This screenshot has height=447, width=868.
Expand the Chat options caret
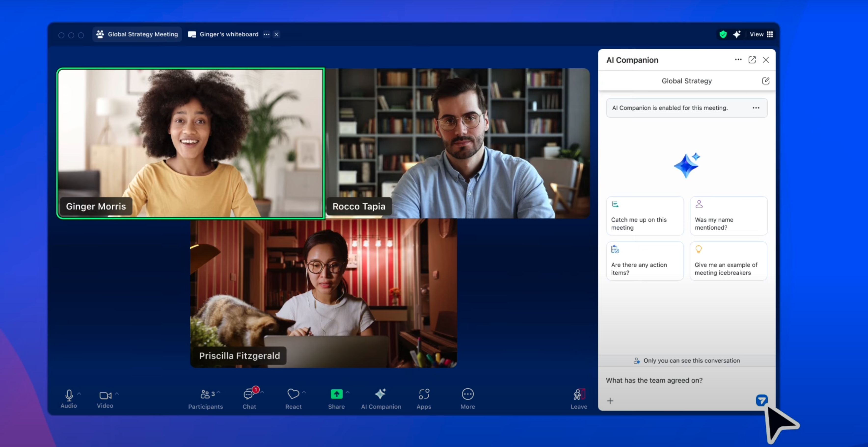coord(262,393)
